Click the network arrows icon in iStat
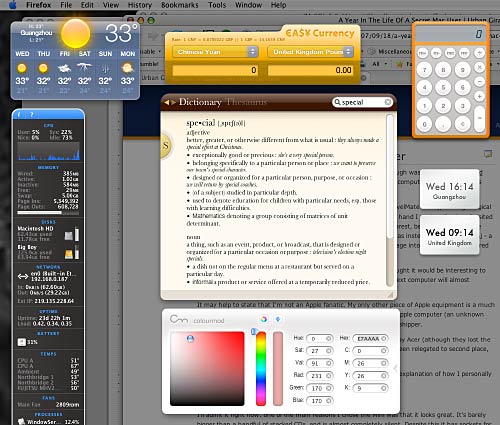Viewport: 500px width, 425px height. [23, 276]
